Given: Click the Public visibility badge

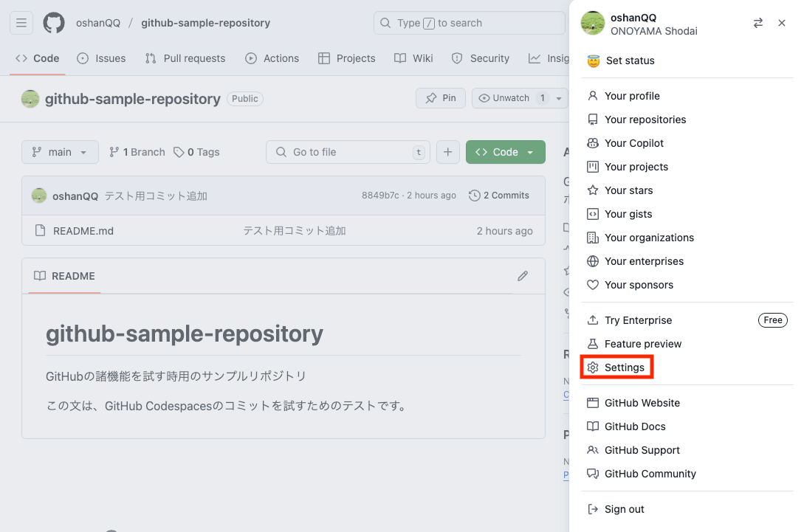Looking at the screenshot, I should (x=245, y=98).
